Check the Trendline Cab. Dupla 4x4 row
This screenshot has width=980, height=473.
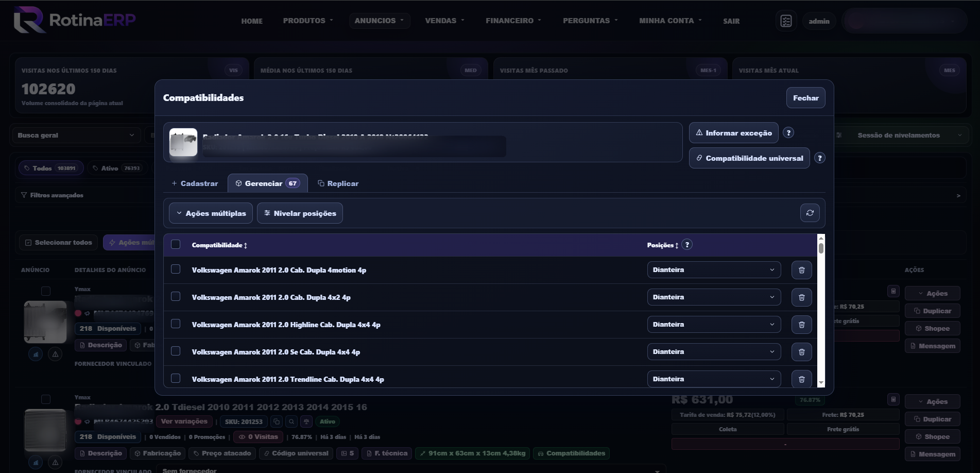point(176,379)
